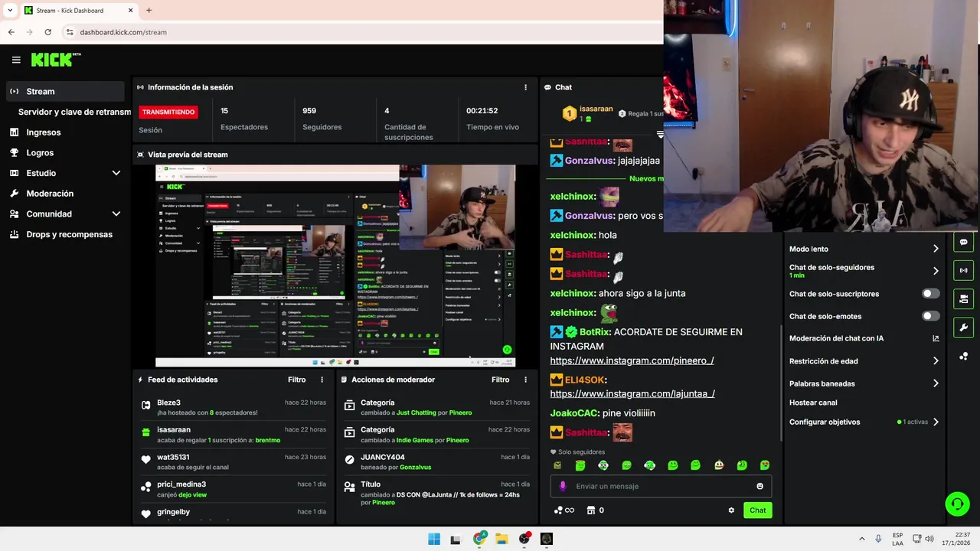
Task: Open the green headset support bubble
Action: [957, 504]
